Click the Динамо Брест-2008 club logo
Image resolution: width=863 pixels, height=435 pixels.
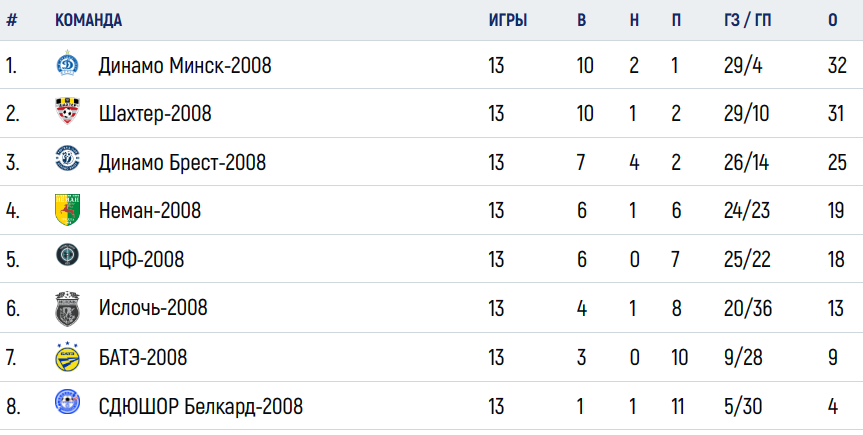point(68,159)
